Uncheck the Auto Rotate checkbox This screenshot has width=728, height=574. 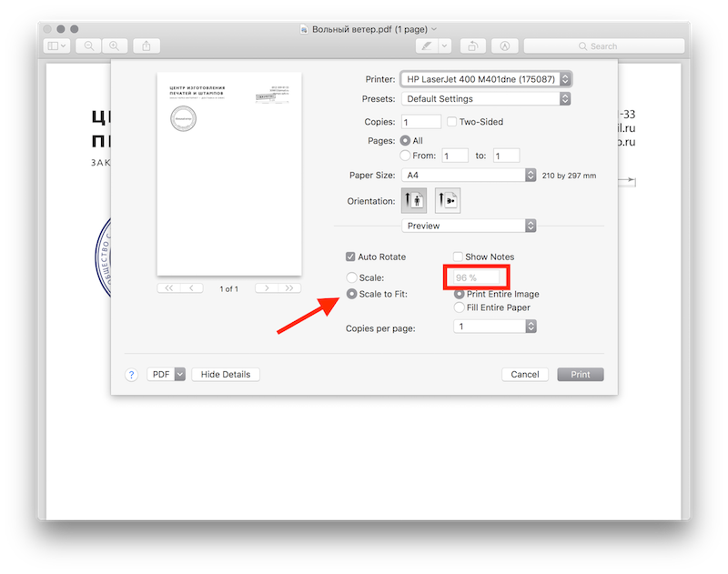tap(350, 257)
